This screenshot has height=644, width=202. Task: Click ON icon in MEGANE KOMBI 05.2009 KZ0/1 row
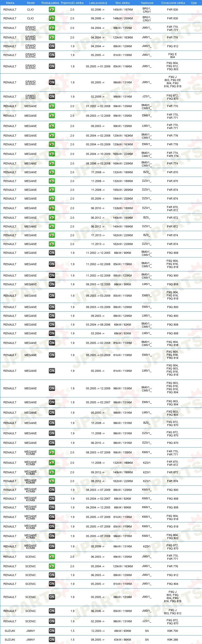[x=52, y=546]
